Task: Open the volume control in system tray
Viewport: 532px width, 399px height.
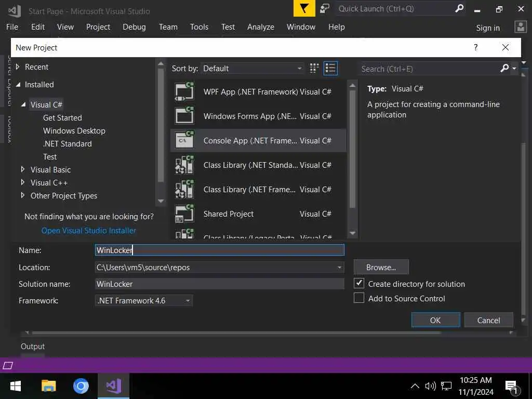Action: click(430, 386)
